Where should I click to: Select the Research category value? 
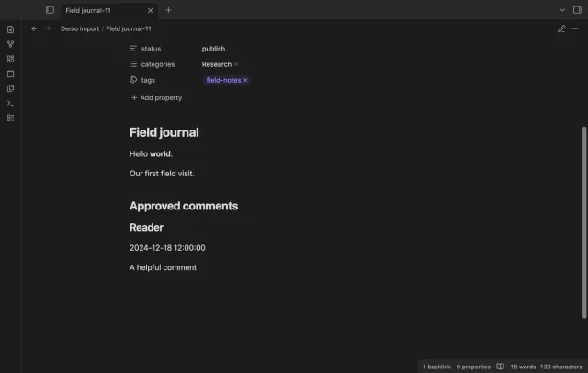pos(217,64)
